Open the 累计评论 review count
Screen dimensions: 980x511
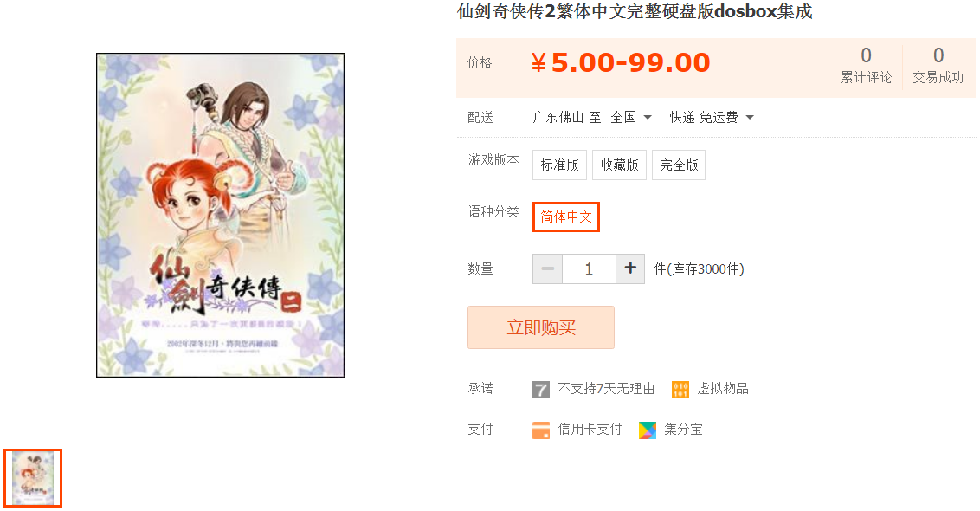(x=866, y=66)
